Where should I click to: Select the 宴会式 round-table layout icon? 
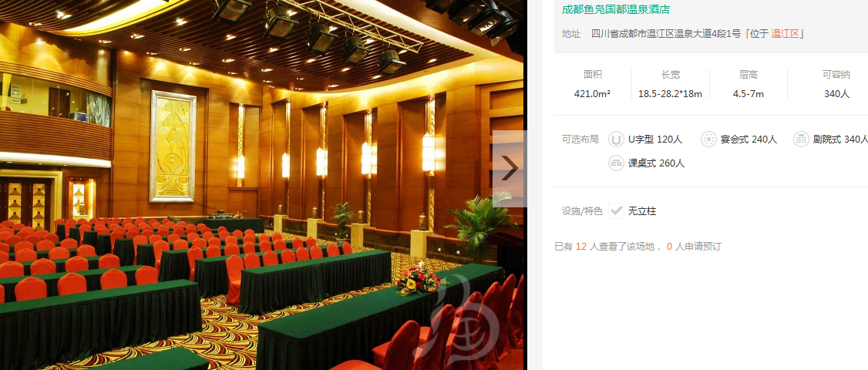coord(708,139)
